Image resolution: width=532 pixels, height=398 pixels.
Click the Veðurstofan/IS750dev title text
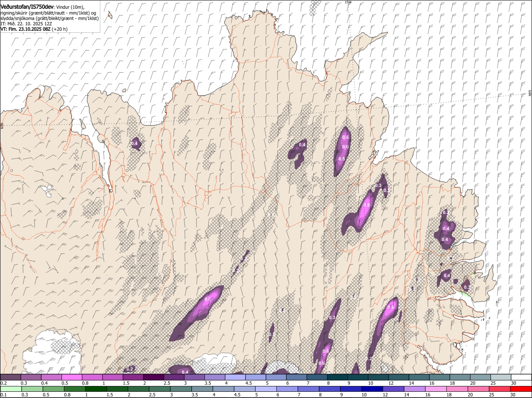tap(27, 7)
